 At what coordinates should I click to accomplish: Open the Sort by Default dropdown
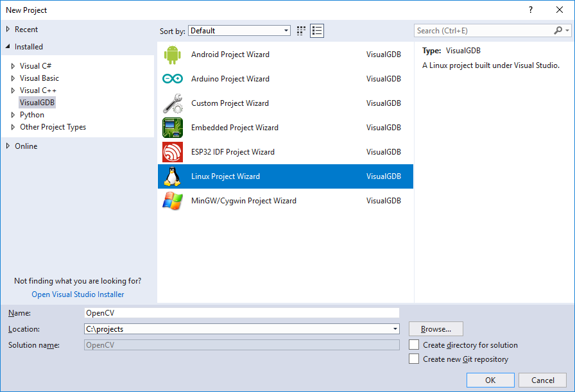click(x=239, y=31)
